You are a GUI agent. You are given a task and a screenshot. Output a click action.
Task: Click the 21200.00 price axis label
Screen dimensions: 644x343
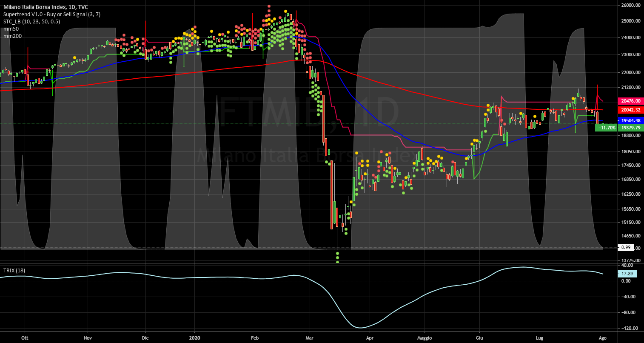(630, 87)
